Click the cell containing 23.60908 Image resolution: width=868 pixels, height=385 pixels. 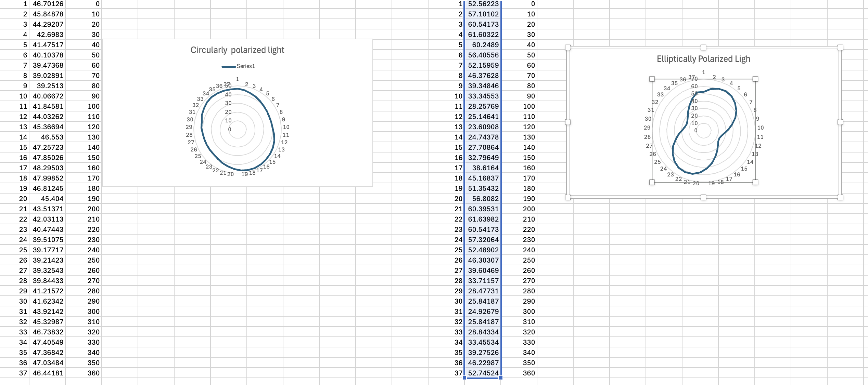[x=483, y=127]
